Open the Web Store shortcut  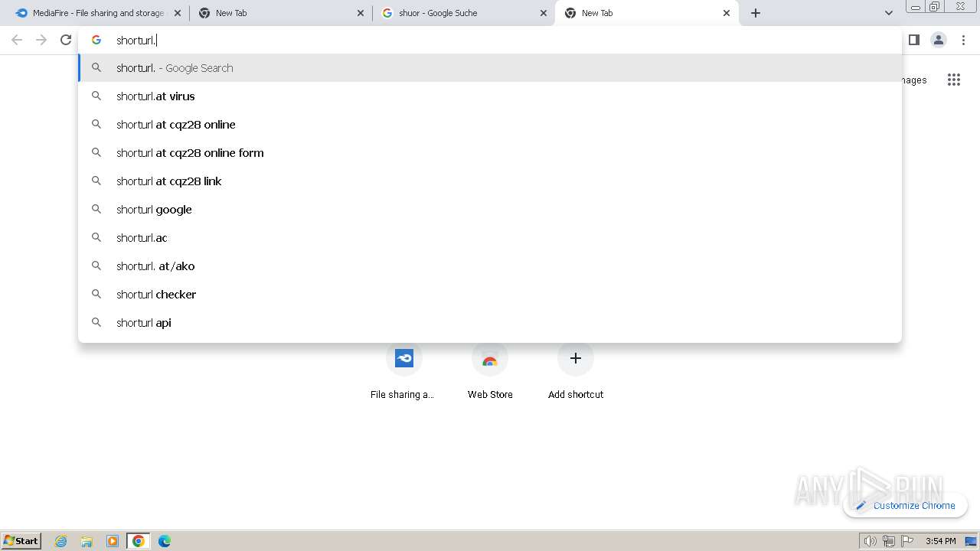[490, 371]
